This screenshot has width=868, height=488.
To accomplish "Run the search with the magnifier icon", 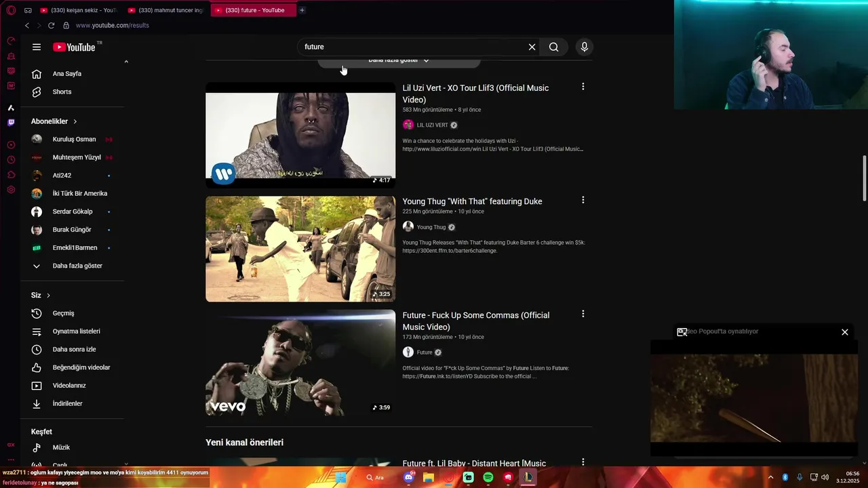I will tap(554, 47).
